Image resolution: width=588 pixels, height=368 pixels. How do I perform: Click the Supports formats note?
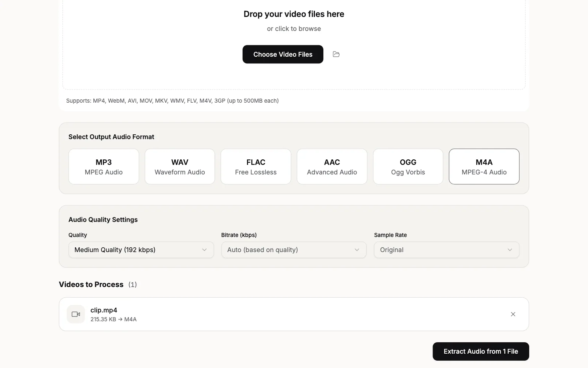pyautogui.click(x=172, y=100)
